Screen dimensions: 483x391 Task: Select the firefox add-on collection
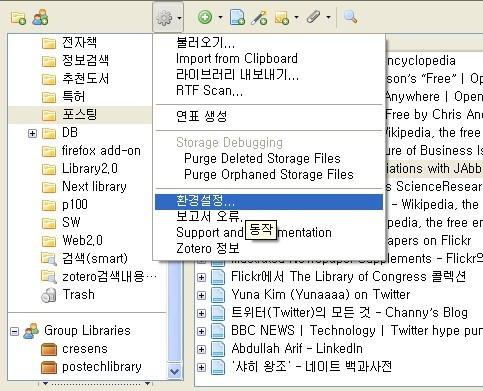tap(101, 151)
